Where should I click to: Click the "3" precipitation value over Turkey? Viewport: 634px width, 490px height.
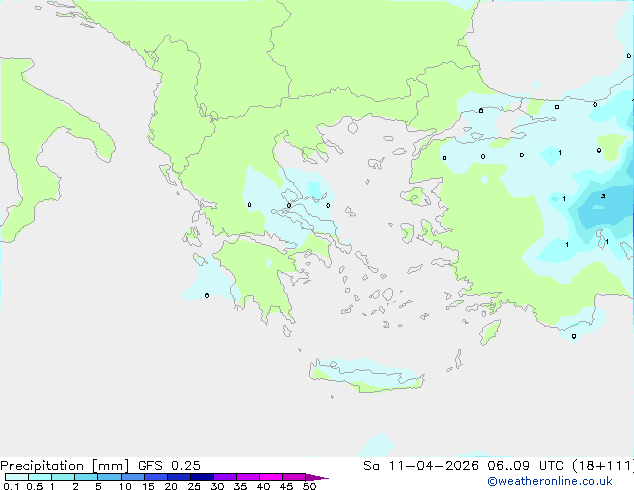click(x=603, y=196)
